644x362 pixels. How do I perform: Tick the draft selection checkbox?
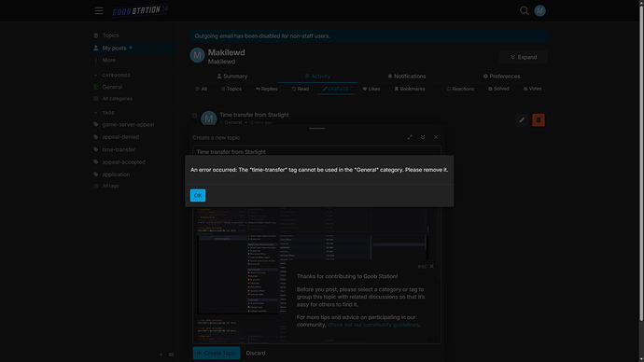(x=195, y=116)
